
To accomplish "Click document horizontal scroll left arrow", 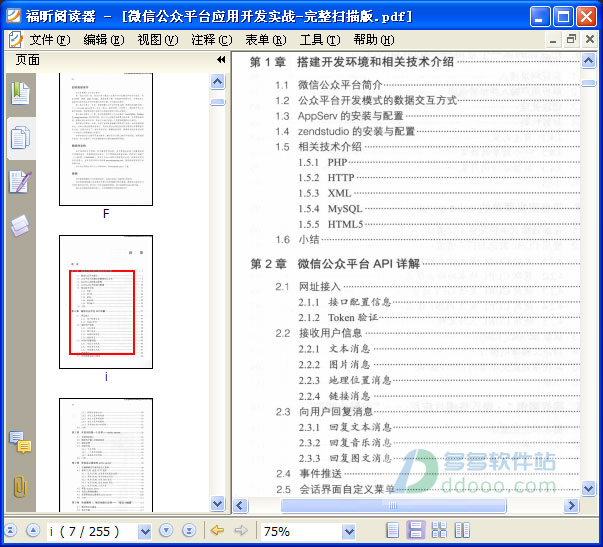I will [240, 505].
